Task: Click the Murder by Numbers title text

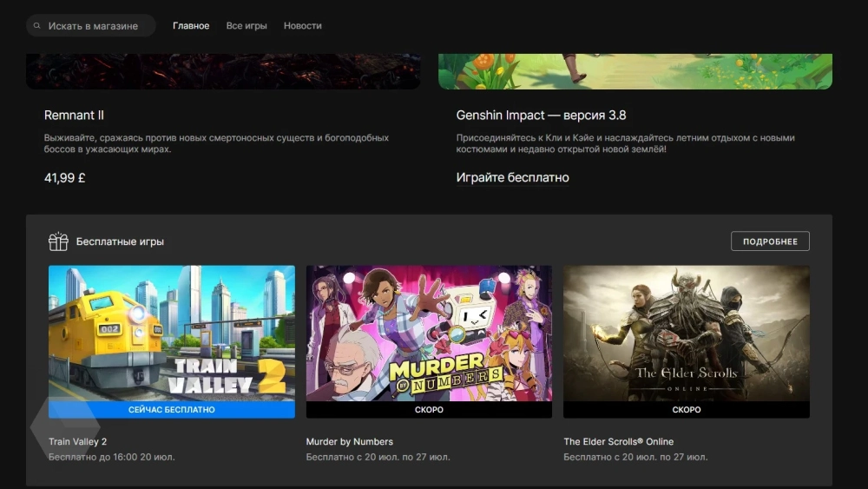Action: [349, 441]
